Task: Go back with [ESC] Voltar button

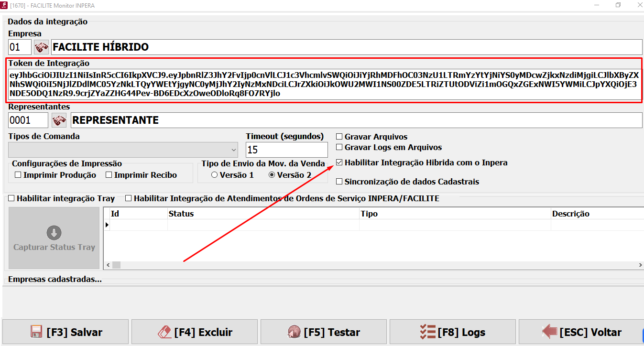Action: tap(581, 332)
